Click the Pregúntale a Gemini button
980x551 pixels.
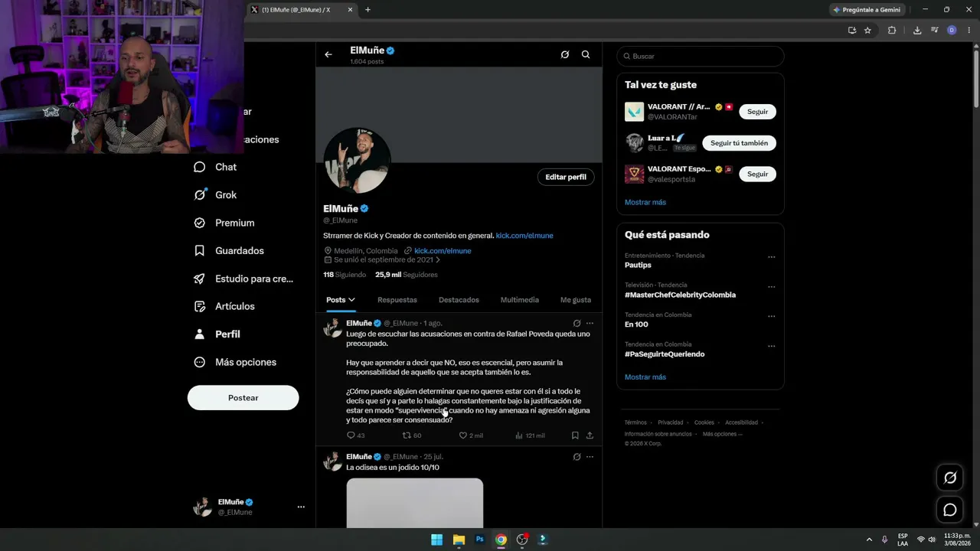[867, 10]
